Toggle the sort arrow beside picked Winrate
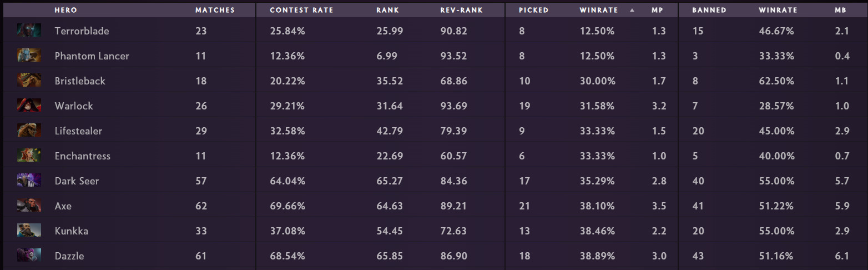 632,10
